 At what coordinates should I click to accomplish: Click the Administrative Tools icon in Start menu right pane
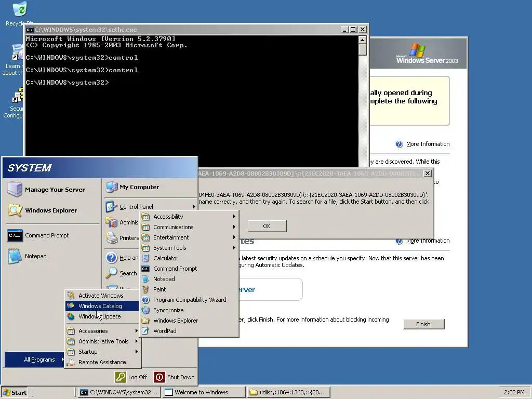click(111, 222)
